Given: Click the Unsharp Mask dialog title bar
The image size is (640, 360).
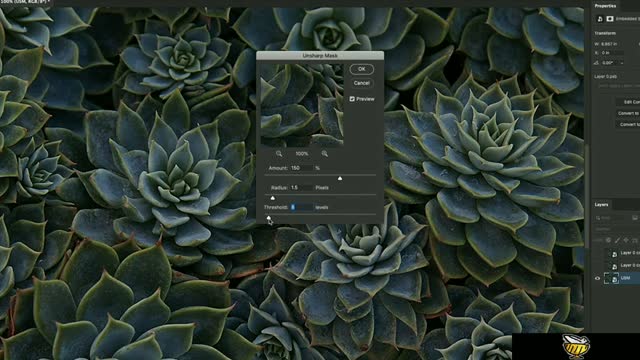Looking at the screenshot, I should (320, 55).
